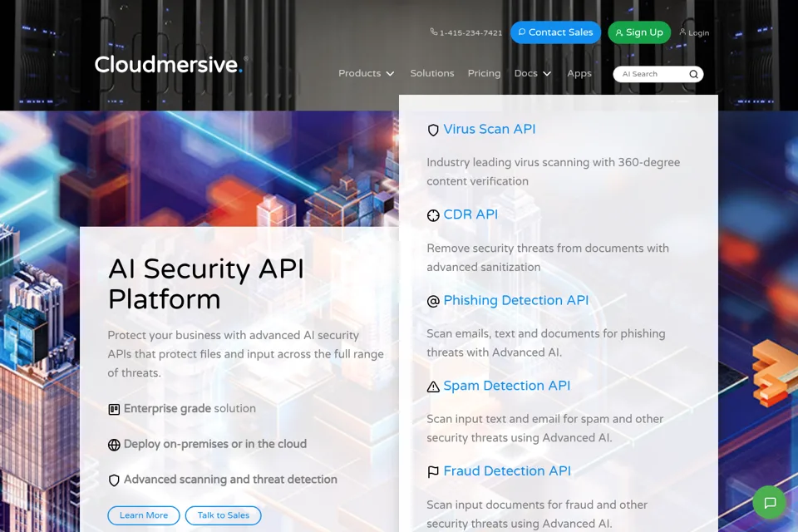798x532 pixels.
Task: Click the 'Remove security threats from documents' description
Action: pyautogui.click(x=548, y=258)
